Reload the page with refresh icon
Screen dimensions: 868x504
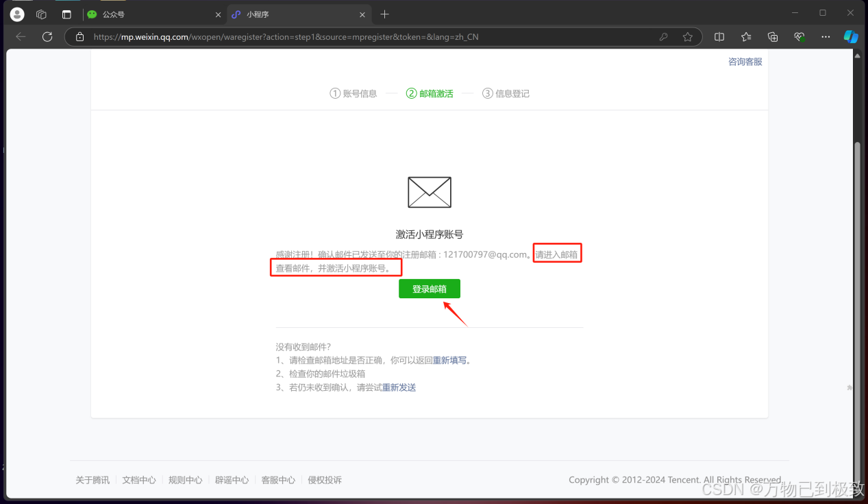pyautogui.click(x=47, y=37)
